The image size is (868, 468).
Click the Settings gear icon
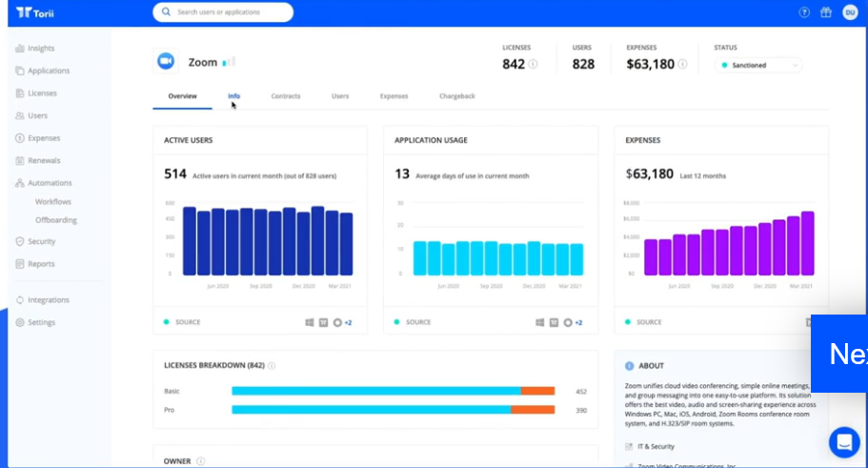pos(20,322)
